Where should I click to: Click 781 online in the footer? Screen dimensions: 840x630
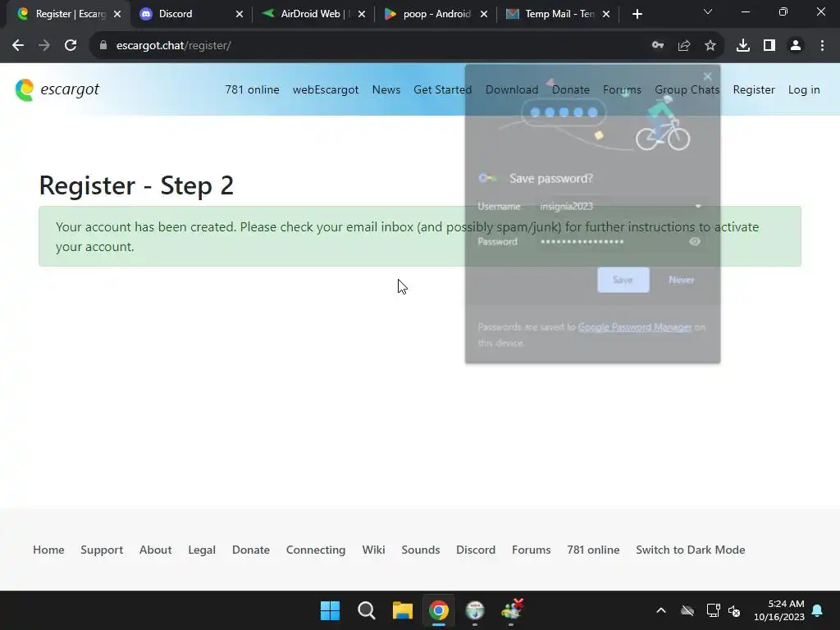pos(593,550)
